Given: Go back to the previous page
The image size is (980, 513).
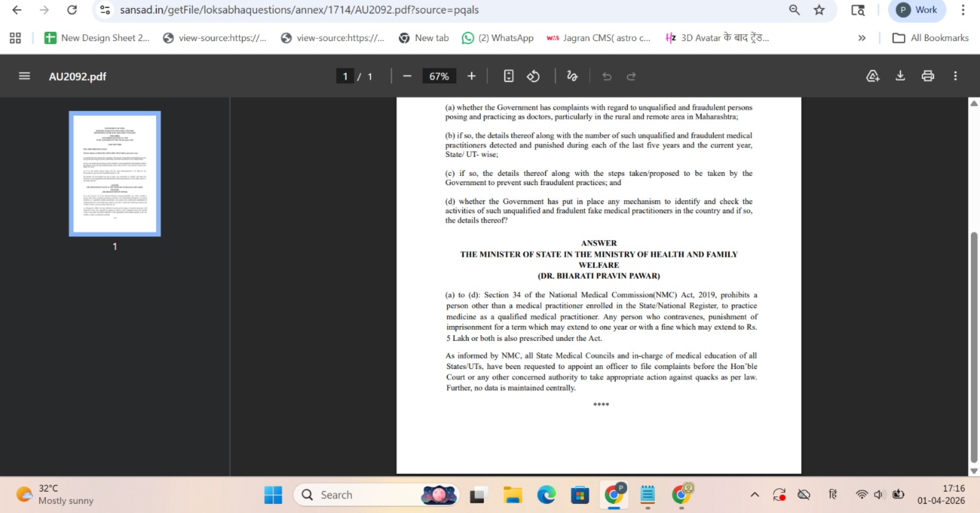Looking at the screenshot, I should click(x=17, y=10).
